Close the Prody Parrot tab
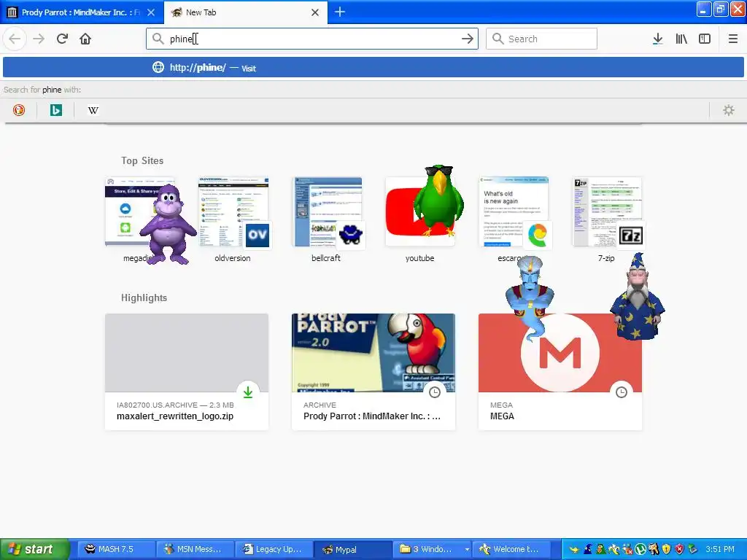 click(x=151, y=12)
